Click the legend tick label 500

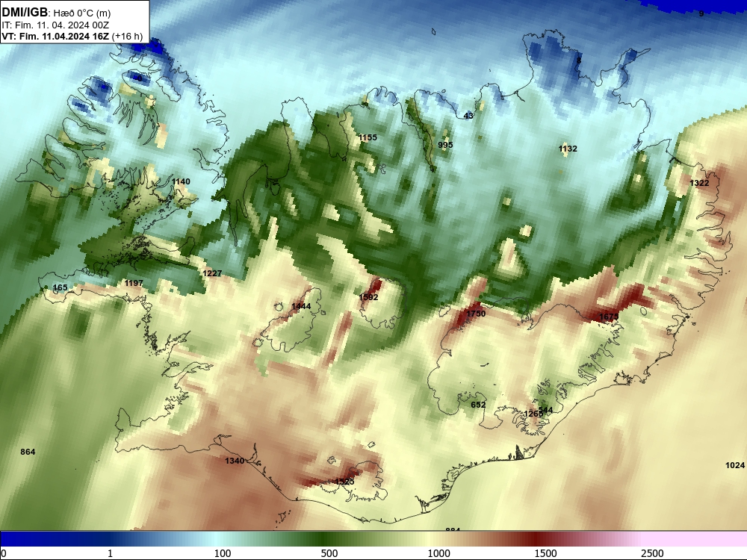(329, 553)
